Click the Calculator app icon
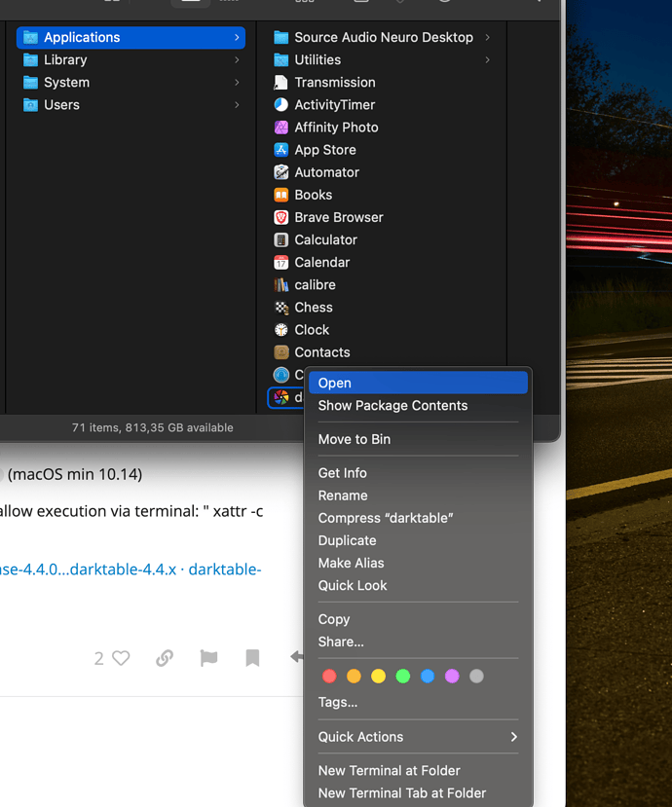This screenshot has width=672, height=807. click(x=281, y=239)
